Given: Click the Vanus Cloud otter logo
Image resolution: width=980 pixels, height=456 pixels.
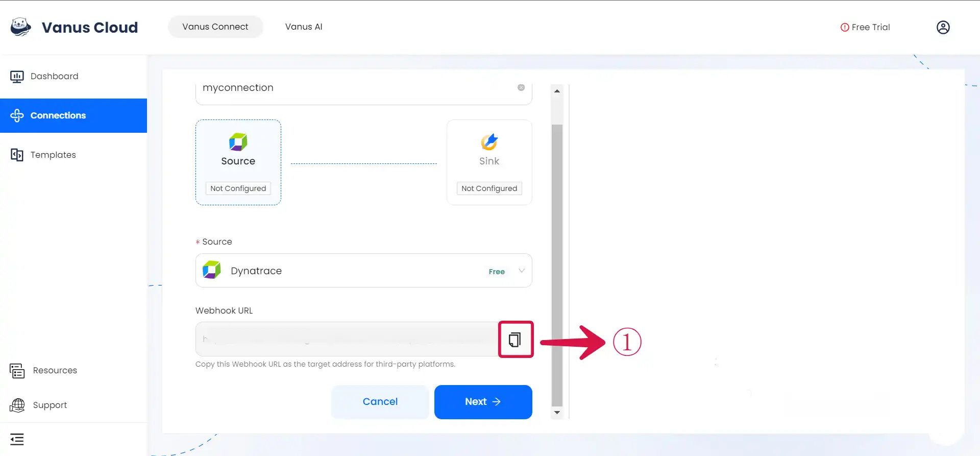Looking at the screenshot, I should (20, 27).
